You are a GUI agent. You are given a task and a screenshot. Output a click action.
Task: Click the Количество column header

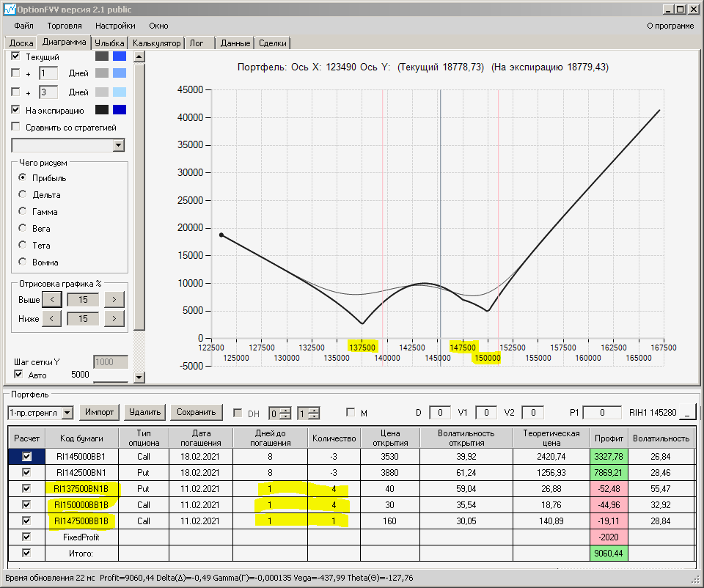[334, 438]
